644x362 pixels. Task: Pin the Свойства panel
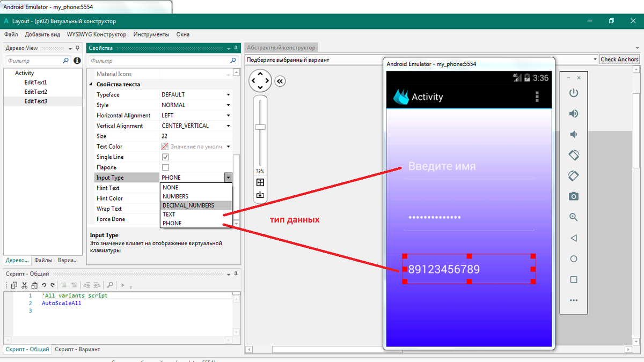[x=236, y=48]
